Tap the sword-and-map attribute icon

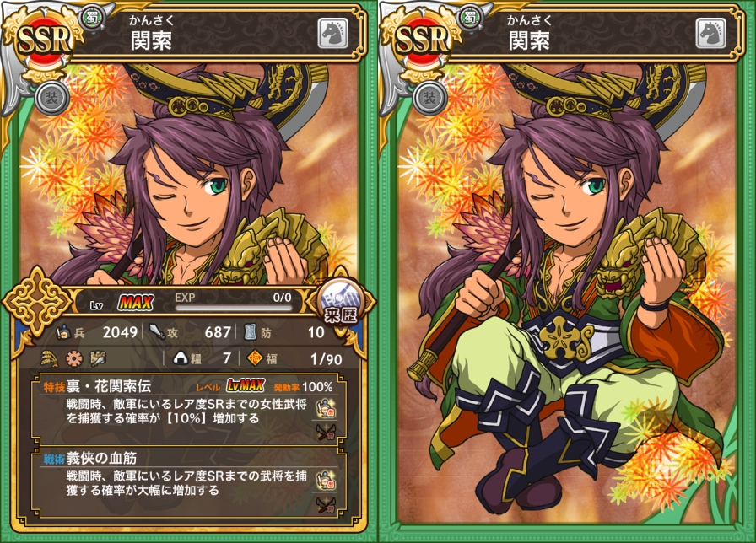coord(98,358)
